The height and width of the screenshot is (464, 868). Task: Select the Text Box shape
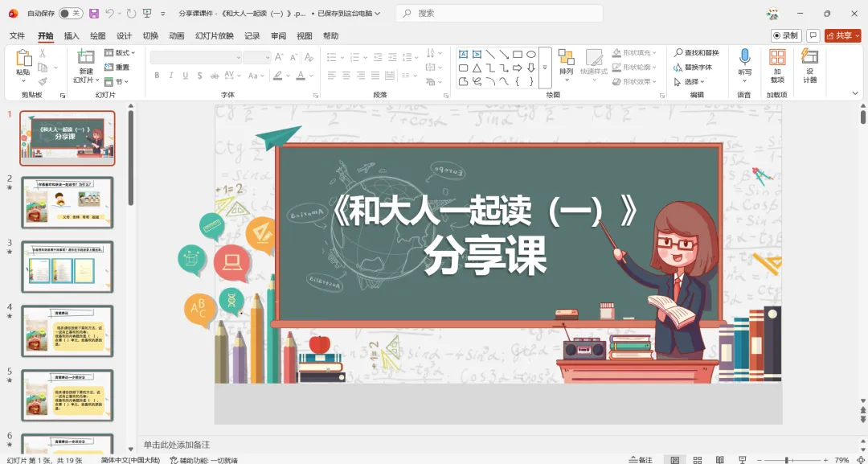(464, 54)
